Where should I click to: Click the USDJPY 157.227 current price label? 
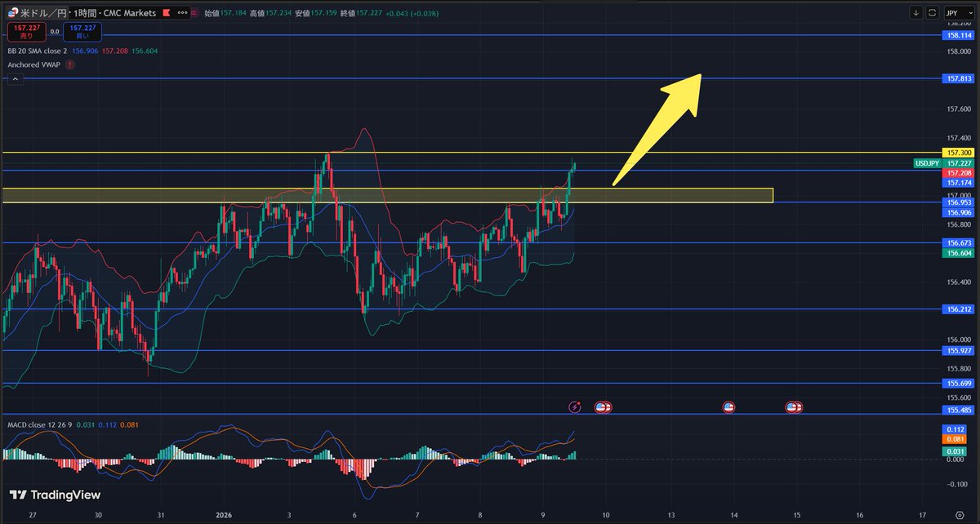coord(942,163)
